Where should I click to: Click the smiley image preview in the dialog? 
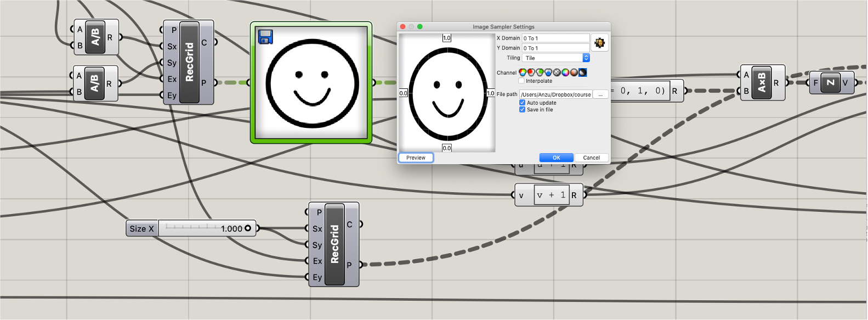[x=447, y=93]
